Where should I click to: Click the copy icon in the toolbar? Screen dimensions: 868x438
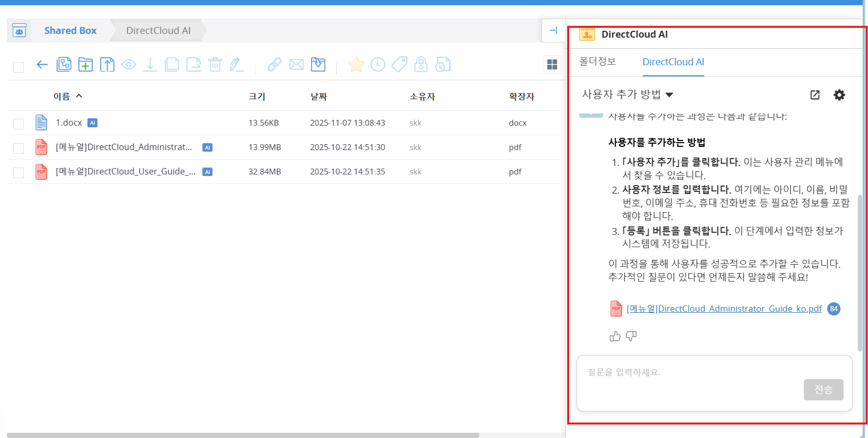coord(172,65)
